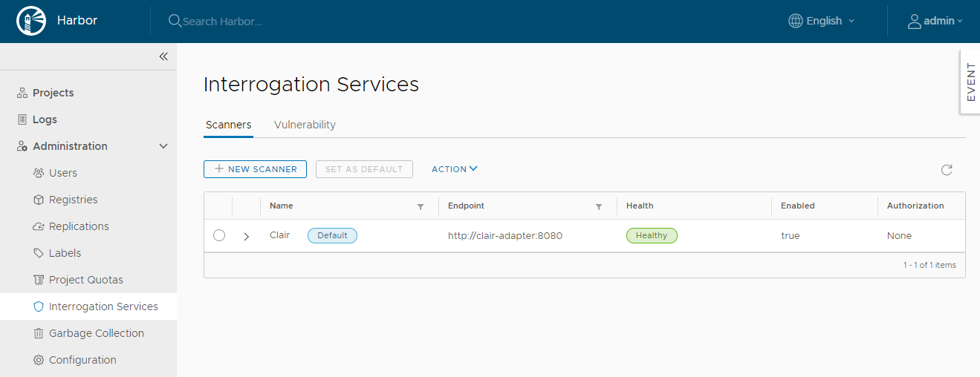Viewport: 980px width, 377px height.
Task: Click the Name column filter icon
Action: click(x=421, y=206)
